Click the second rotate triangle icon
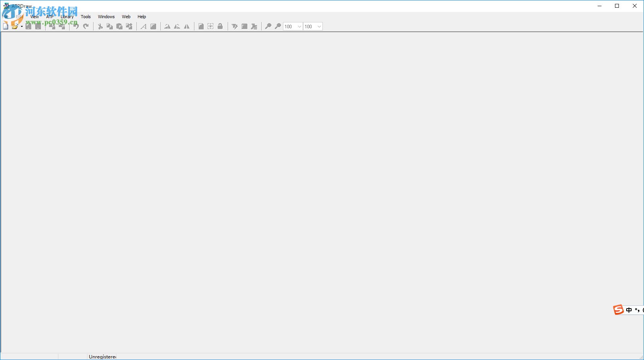644x360 pixels. pyautogui.click(x=177, y=26)
